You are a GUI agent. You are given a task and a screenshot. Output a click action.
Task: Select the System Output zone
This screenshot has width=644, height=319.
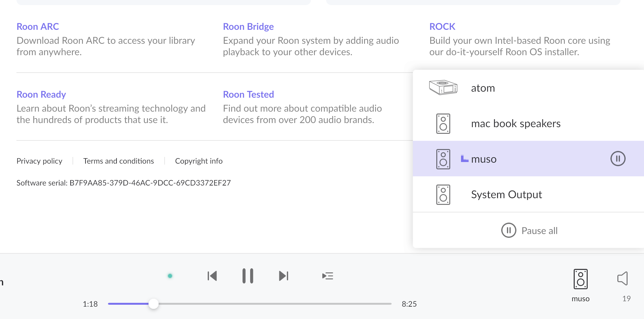click(528, 194)
